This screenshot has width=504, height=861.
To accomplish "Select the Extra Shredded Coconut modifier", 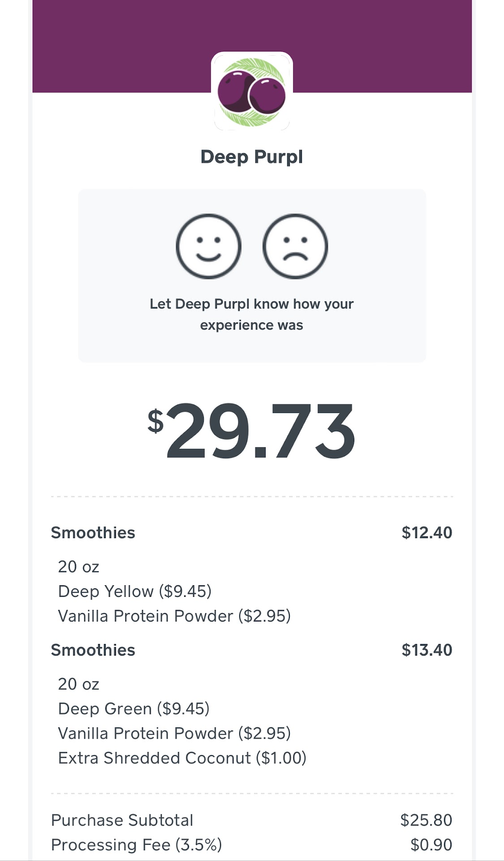I will point(182,758).
